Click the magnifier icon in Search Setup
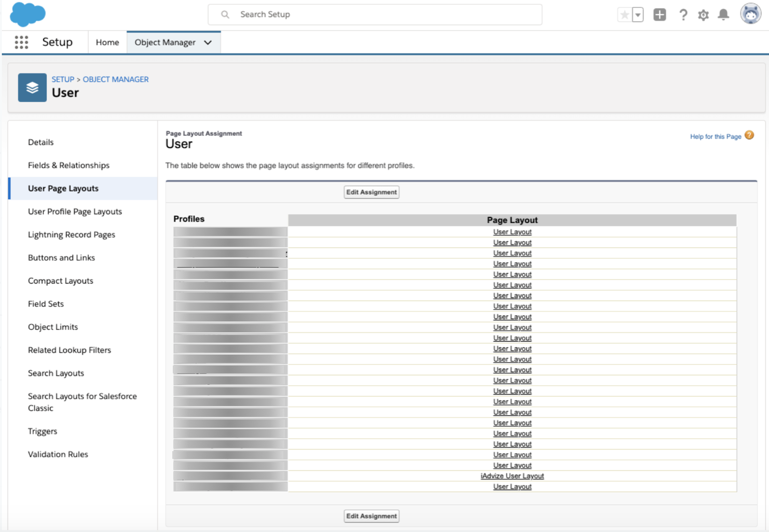 225,15
